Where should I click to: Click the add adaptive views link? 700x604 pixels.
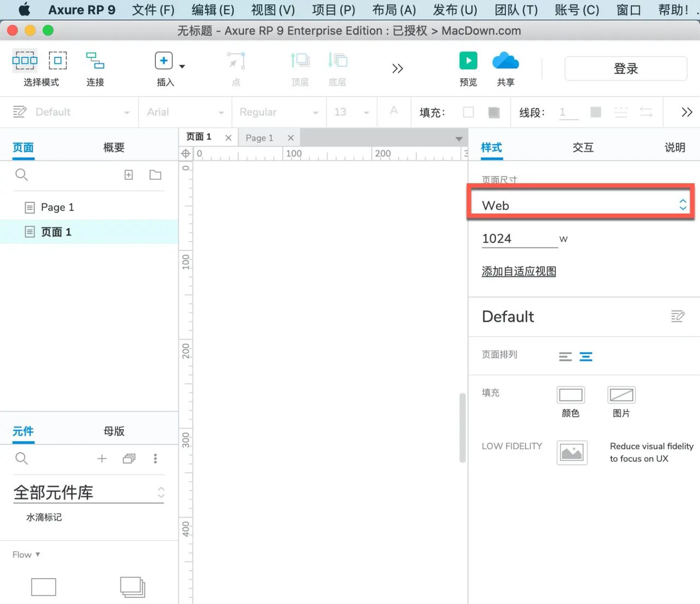coord(519,271)
